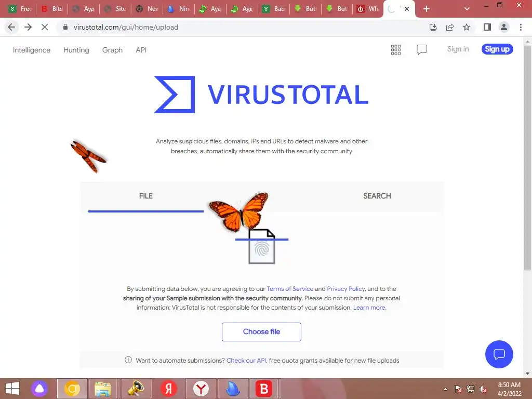Expand the tab search chevron
Image resolution: width=532 pixels, height=399 pixels.
pos(467,9)
